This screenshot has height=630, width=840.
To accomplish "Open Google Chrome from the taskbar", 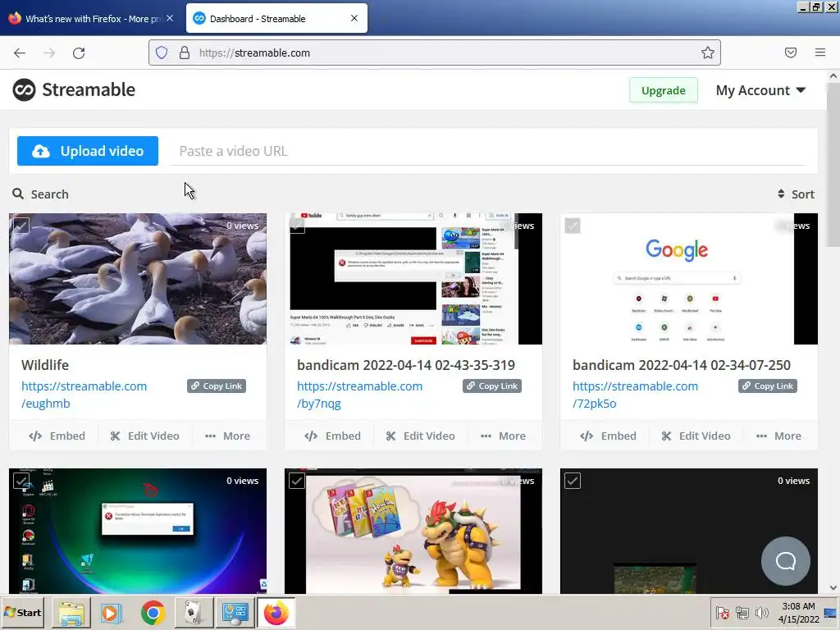I will pyautogui.click(x=153, y=613).
